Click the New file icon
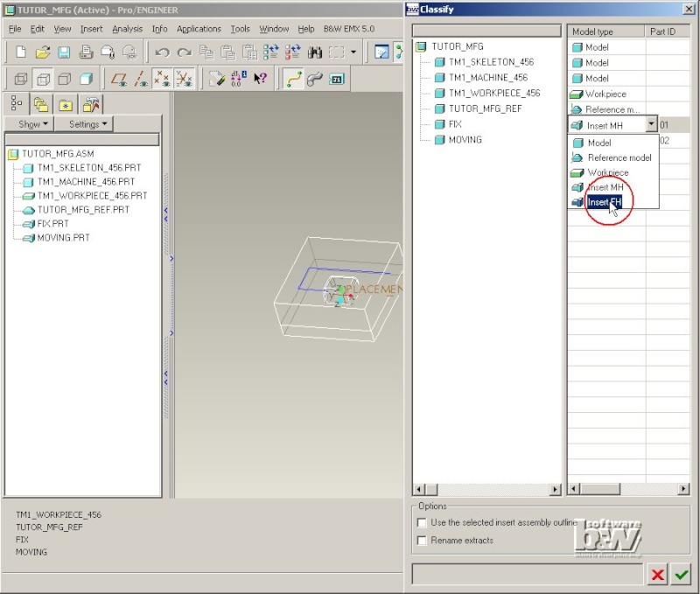The width and height of the screenshot is (700, 594). click(20, 52)
